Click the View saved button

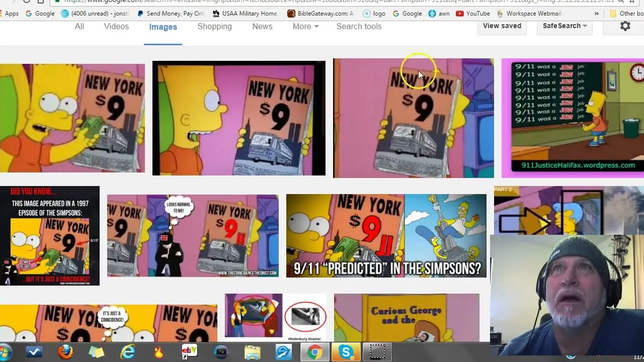point(502,26)
